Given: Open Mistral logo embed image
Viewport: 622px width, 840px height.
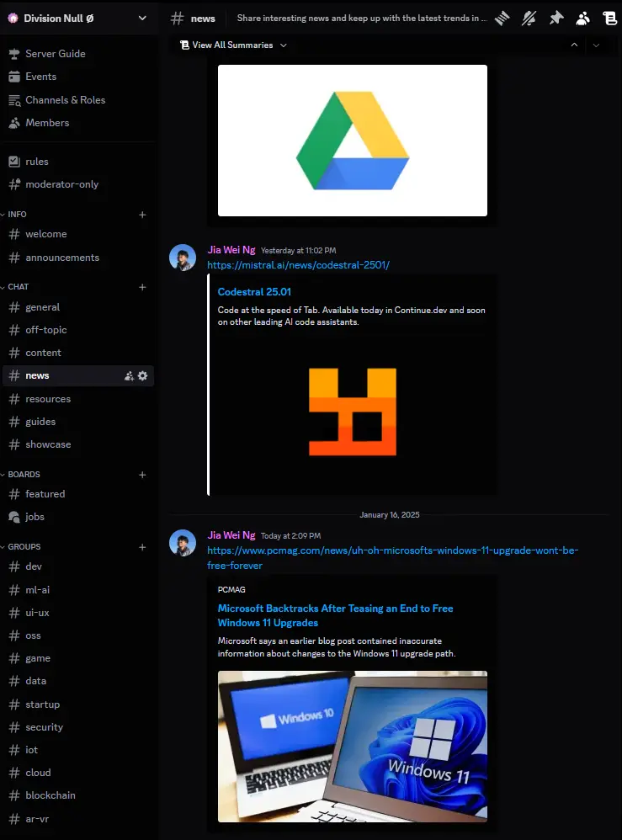Looking at the screenshot, I should coord(353,412).
